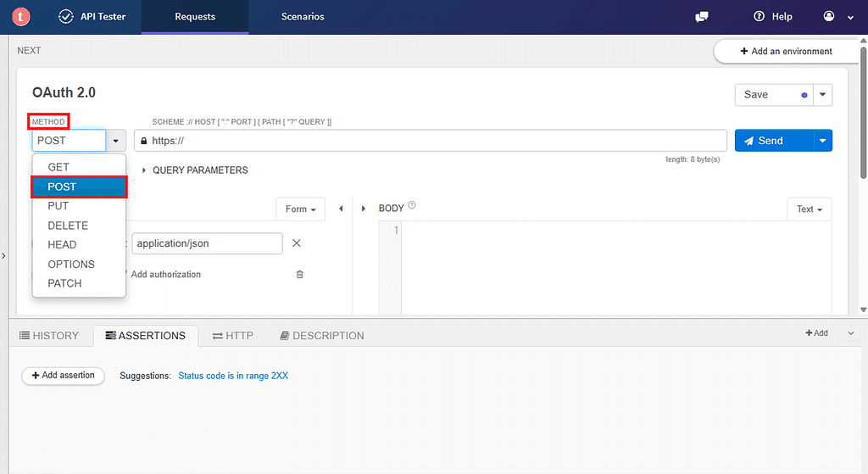Remove the application/json header
This screenshot has height=474, width=868.
(296, 243)
